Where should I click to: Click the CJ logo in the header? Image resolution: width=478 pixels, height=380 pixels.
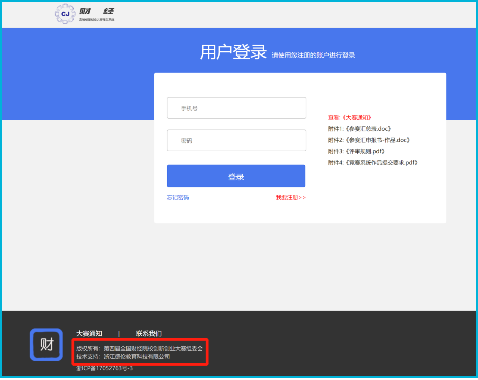[x=65, y=14]
